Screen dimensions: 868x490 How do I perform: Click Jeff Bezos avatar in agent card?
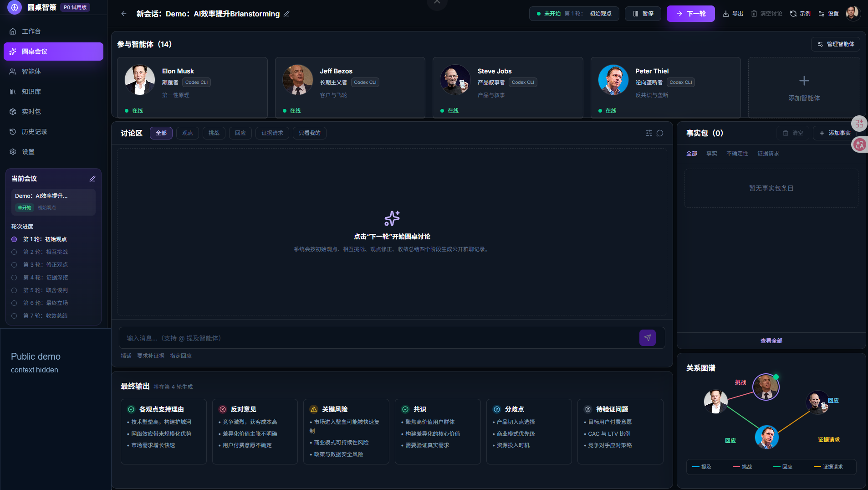click(297, 80)
